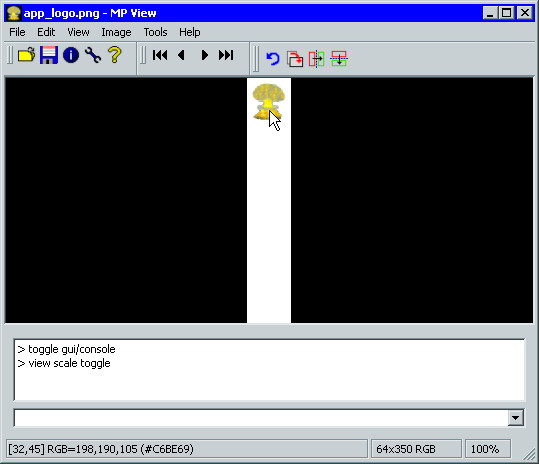539x464 pixels.
Task: Rotate image counterclockwise with blue arrow icon
Action: pyautogui.click(x=273, y=59)
